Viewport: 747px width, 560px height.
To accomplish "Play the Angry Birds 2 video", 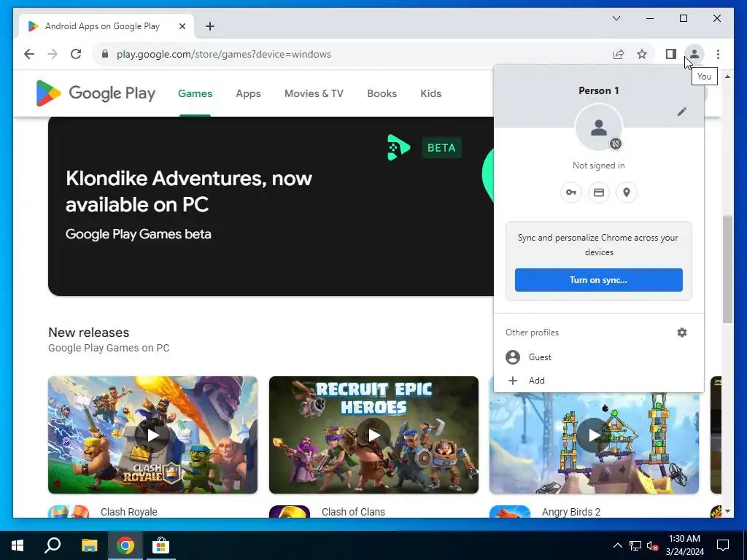I will (x=594, y=435).
